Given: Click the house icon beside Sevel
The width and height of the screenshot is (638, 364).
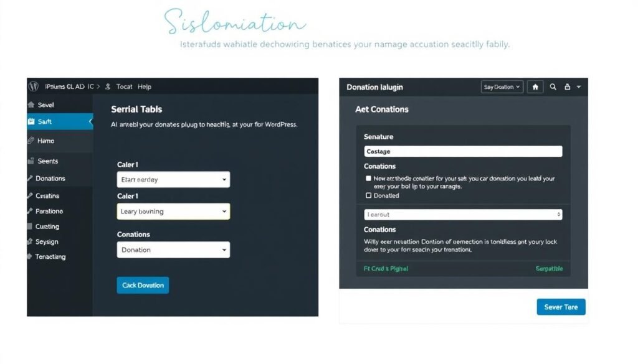Looking at the screenshot, I should coord(29,105).
